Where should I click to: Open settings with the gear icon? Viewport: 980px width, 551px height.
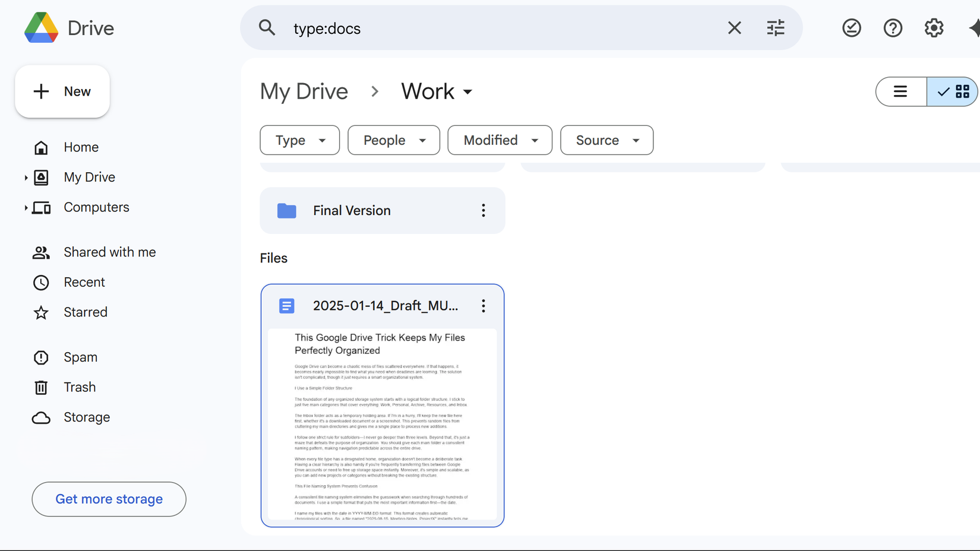pyautogui.click(x=934, y=27)
